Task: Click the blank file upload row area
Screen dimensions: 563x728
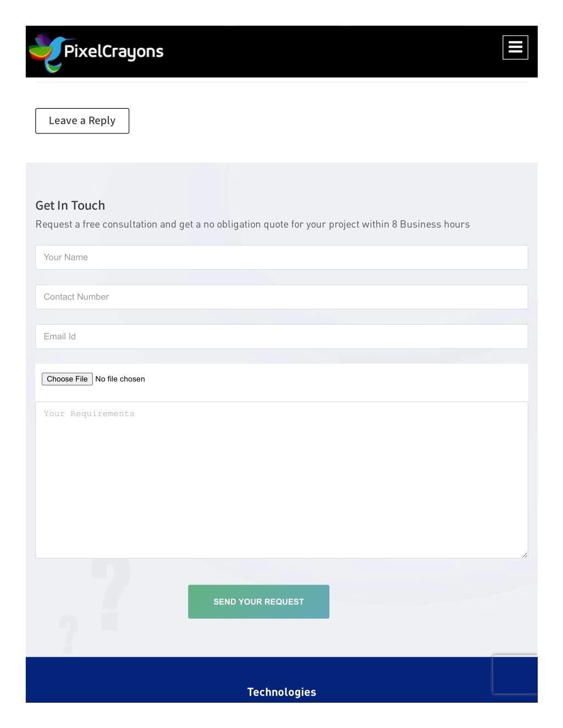Action: [335, 382]
